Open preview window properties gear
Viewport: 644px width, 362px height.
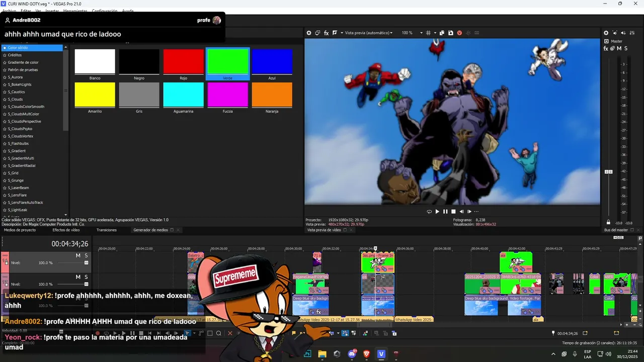coord(309,33)
